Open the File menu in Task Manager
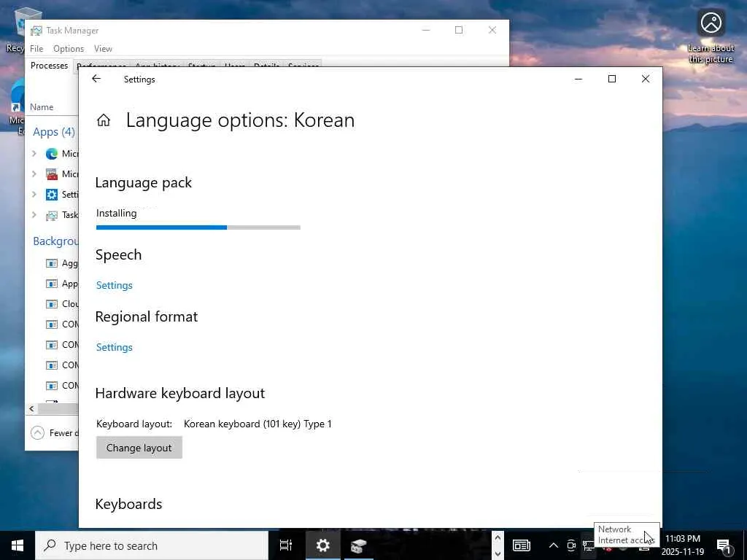The image size is (747, 560). click(36, 49)
